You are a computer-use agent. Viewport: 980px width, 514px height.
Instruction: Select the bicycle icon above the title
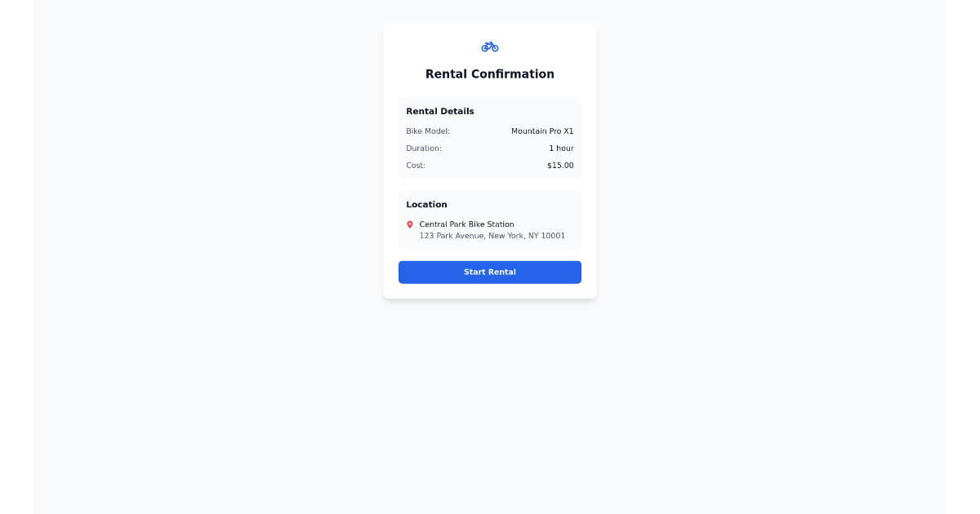489,47
